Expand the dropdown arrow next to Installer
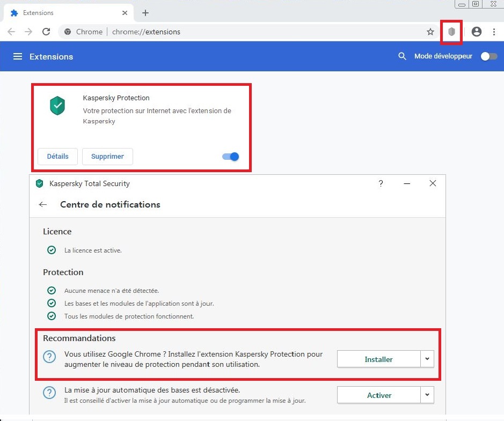The height and width of the screenshot is (421, 504). (x=427, y=359)
